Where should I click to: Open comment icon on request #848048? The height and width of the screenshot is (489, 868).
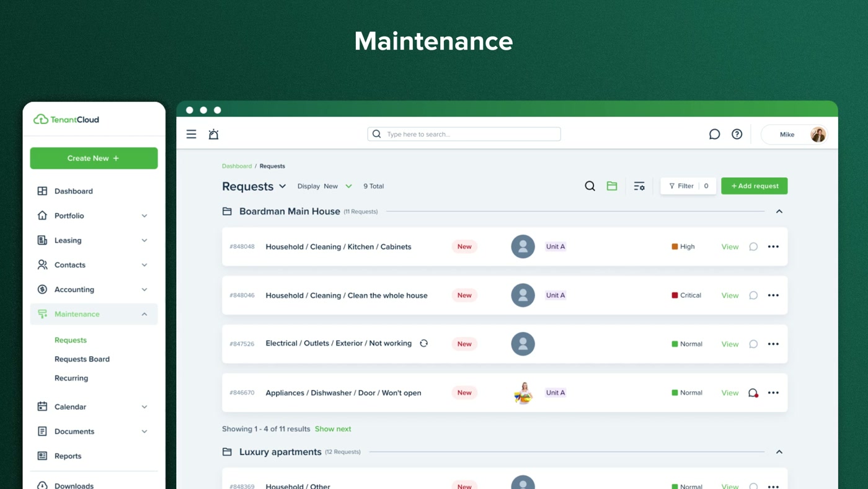click(753, 246)
